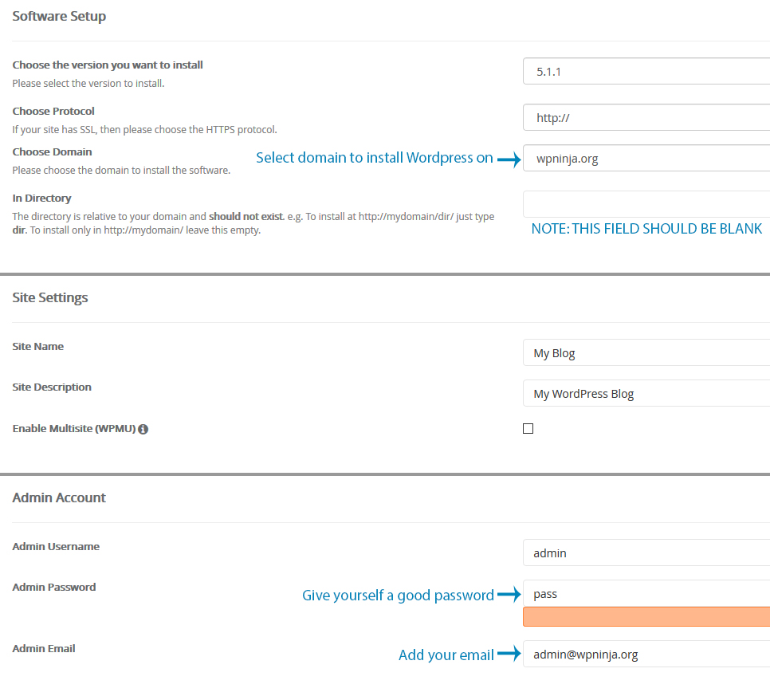Click the Software Setup section heading
Image resolution: width=770 pixels, height=700 pixels.
(x=59, y=16)
